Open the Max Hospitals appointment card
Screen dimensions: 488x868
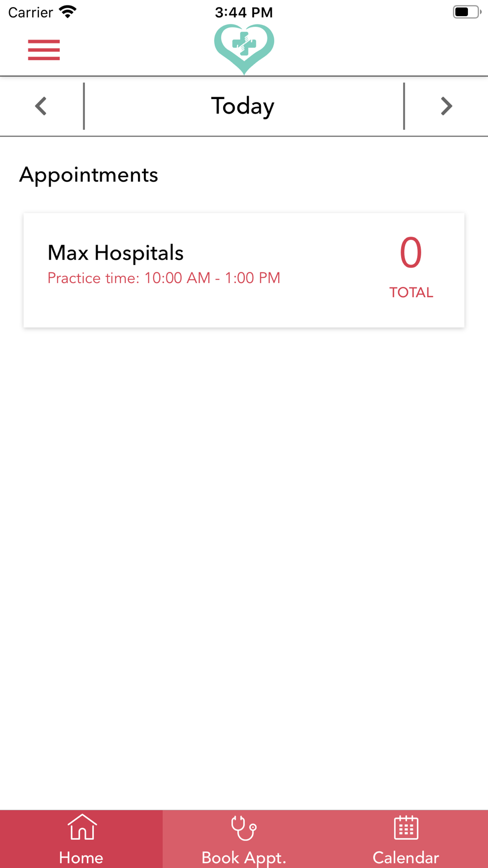(x=244, y=270)
